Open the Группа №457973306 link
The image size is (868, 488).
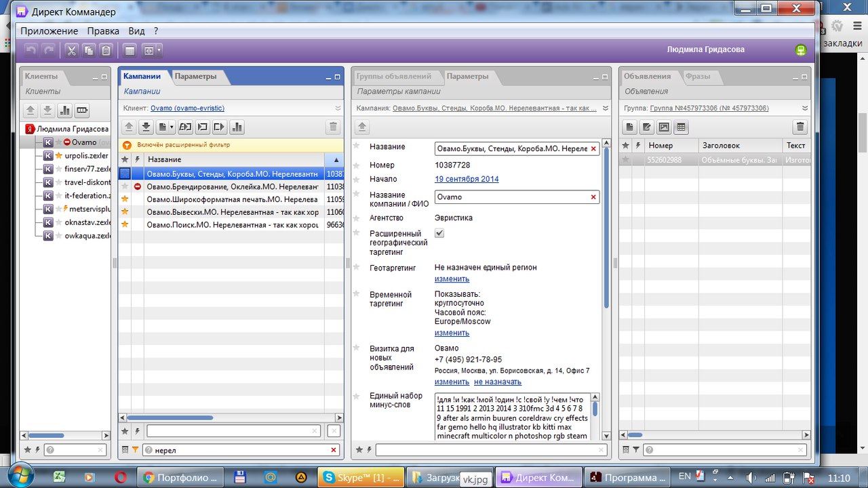709,108
